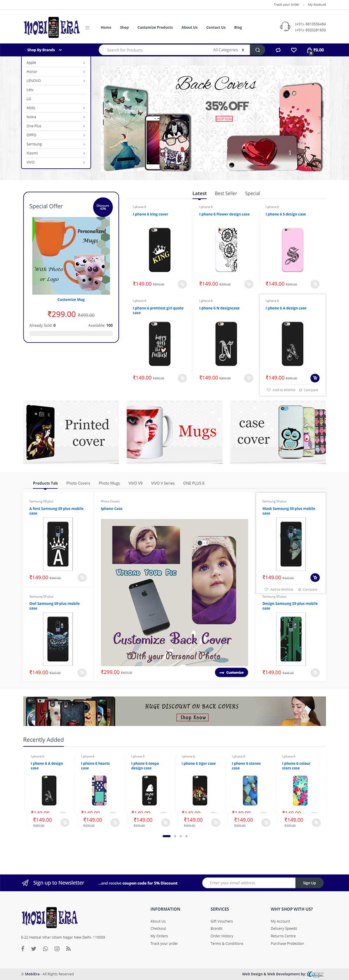Open the WhatsApp icon in footer
Image resolution: width=349 pixels, height=980 pixels.
tap(46, 949)
